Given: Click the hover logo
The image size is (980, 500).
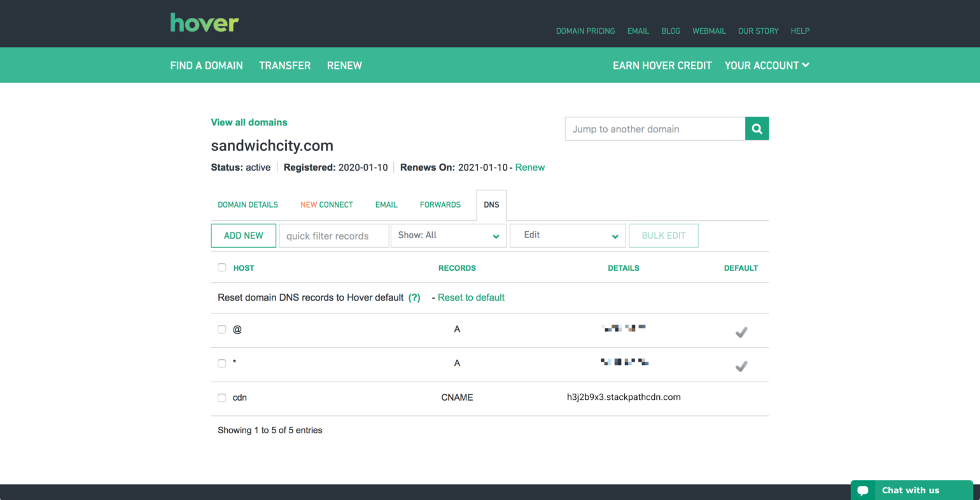Looking at the screenshot, I should tap(204, 23).
